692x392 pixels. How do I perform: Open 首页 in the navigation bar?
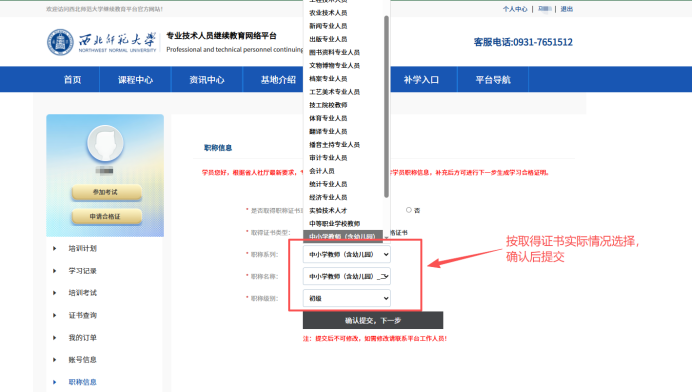pos(72,79)
